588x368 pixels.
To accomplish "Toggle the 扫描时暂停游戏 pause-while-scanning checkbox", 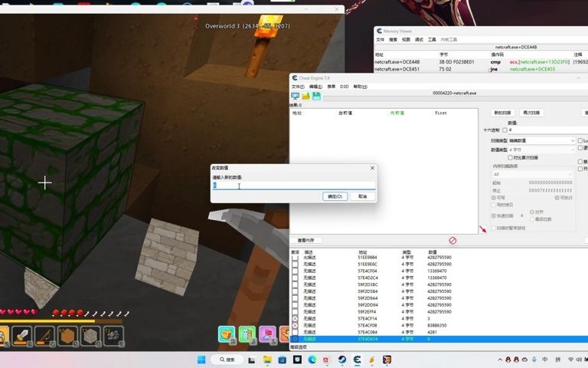I will tap(494, 228).
